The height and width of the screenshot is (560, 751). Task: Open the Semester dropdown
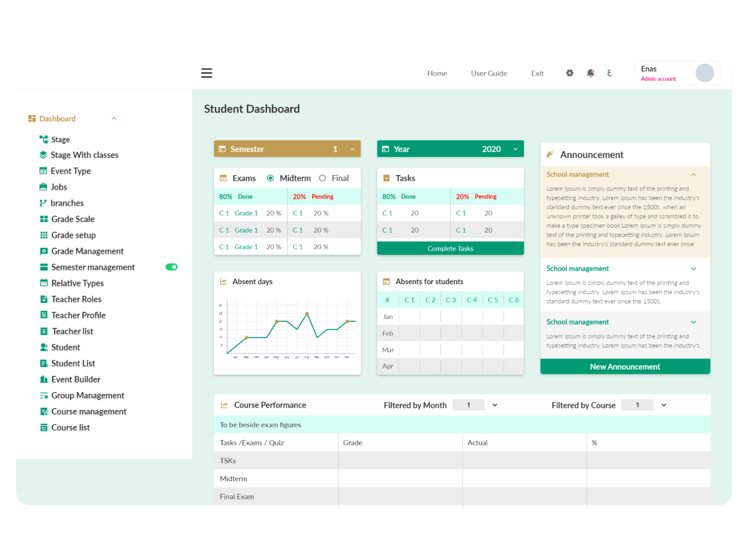(x=352, y=149)
